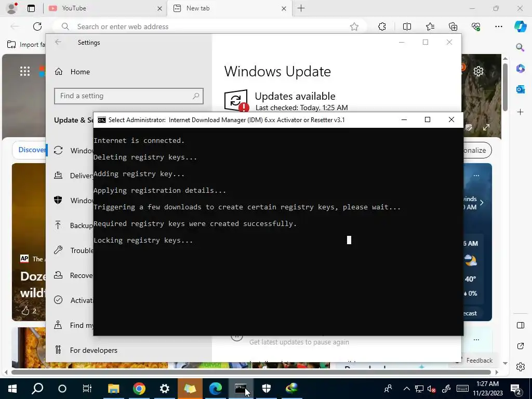Click the Find a setting search box
Viewport: 532px width, 399px height.
(x=129, y=96)
